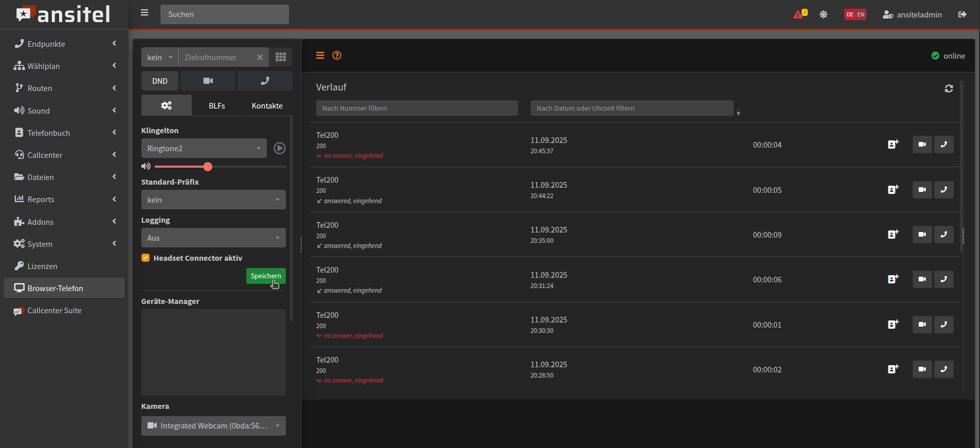Click the ringtone volume slider
This screenshot has height=448, width=980.
(220, 167)
